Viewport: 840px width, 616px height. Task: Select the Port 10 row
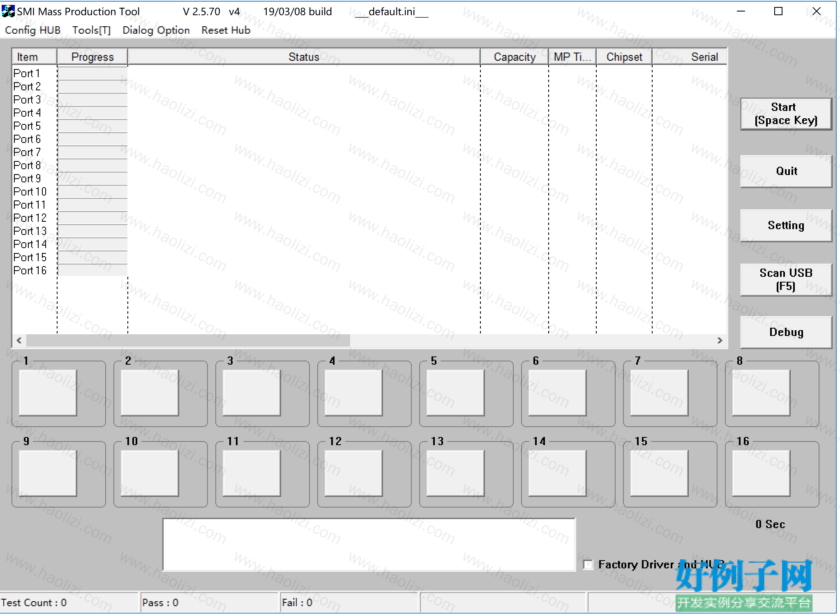click(370, 191)
